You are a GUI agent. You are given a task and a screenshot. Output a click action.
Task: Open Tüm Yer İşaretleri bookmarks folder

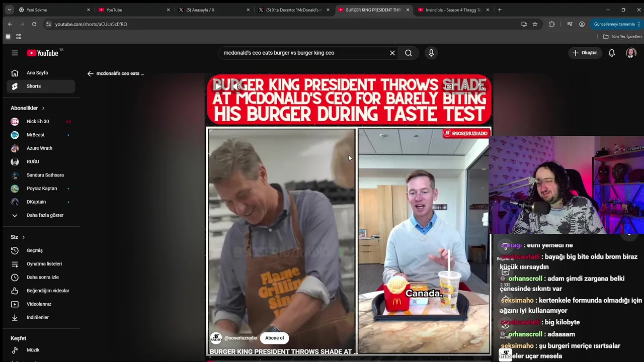pyautogui.click(x=622, y=37)
